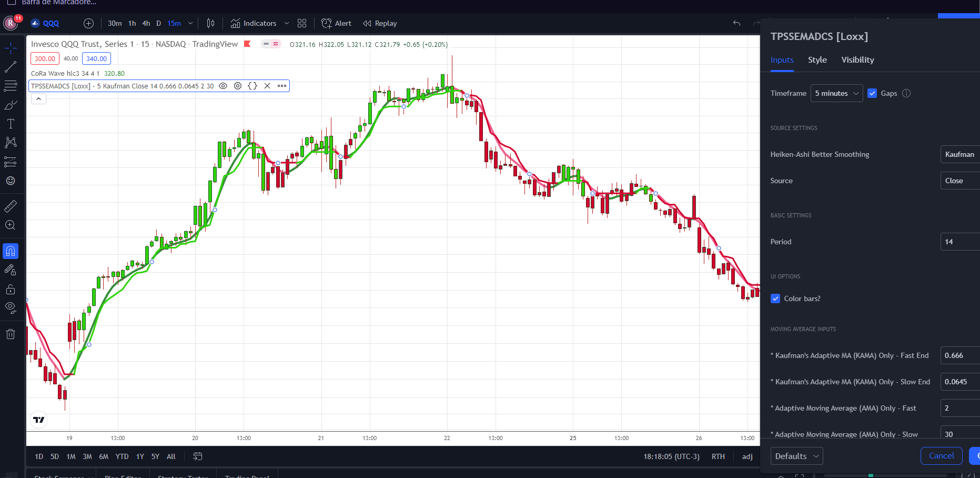Select the text annotation tool
This screenshot has width=980, height=478.
(11, 124)
